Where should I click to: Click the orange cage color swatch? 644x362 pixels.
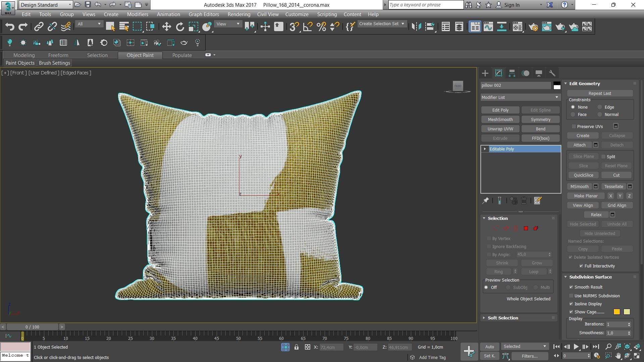(616, 312)
